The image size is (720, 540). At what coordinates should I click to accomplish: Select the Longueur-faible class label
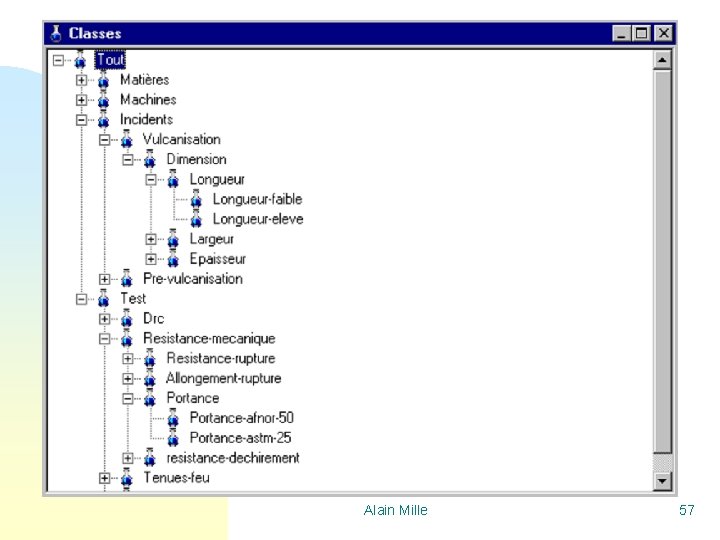(x=258, y=199)
